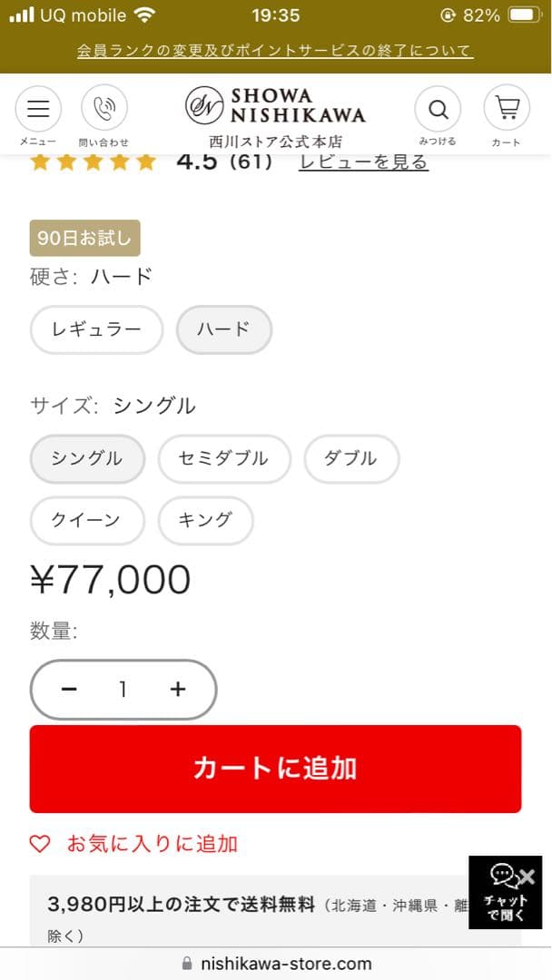Increase quantity with the plus control
The image size is (552, 980).
(177, 690)
